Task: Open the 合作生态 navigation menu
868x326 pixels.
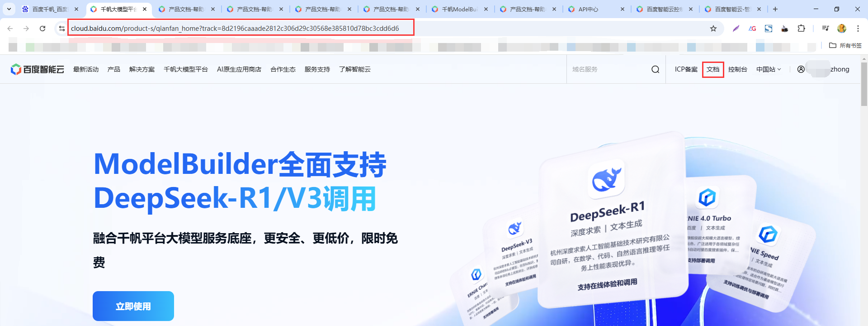Action: [283, 69]
